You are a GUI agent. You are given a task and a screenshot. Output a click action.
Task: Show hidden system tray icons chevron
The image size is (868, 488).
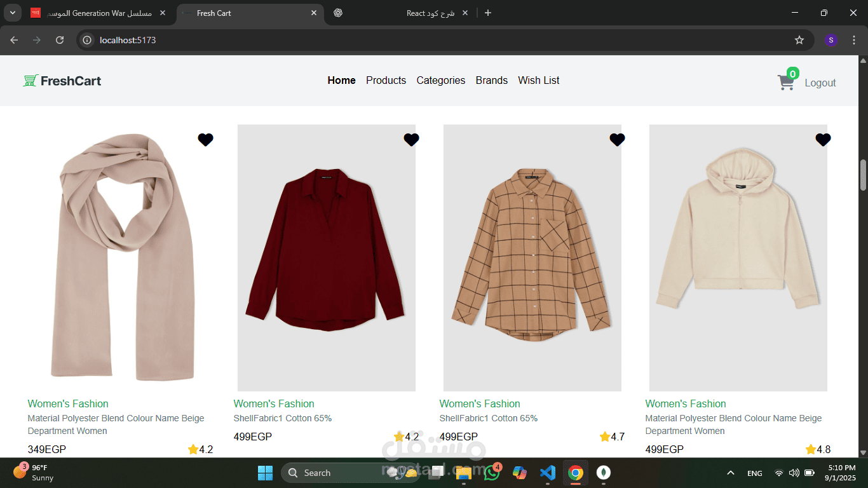pyautogui.click(x=731, y=473)
